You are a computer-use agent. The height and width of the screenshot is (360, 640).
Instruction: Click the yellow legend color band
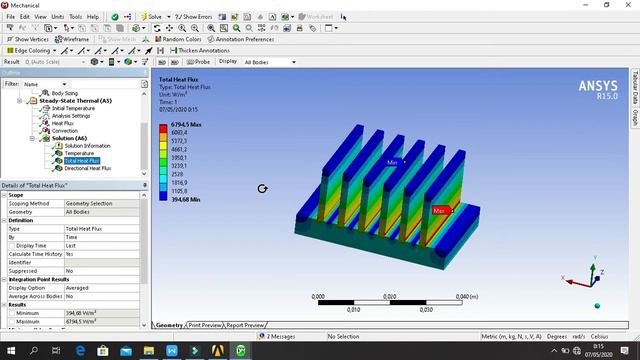163,145
